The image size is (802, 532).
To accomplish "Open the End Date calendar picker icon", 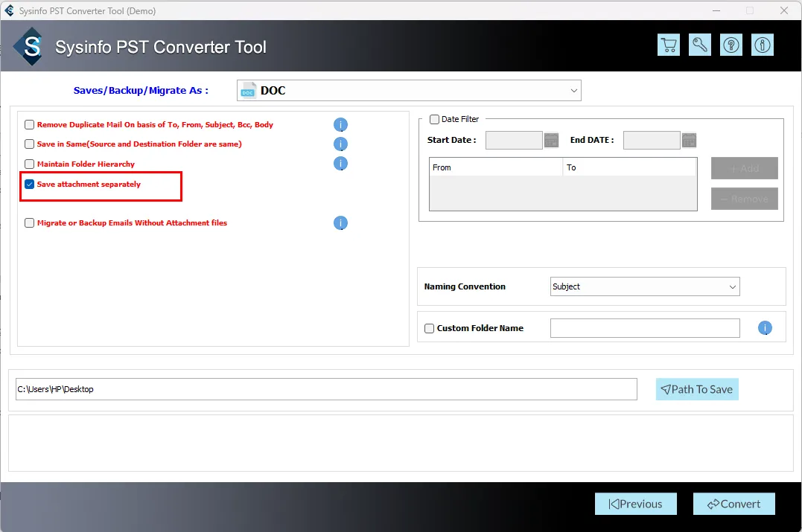I will [x=689, y=140].
